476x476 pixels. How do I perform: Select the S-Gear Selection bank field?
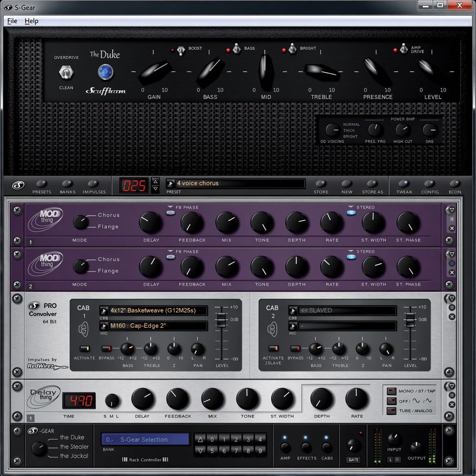(x=145, y=439)
